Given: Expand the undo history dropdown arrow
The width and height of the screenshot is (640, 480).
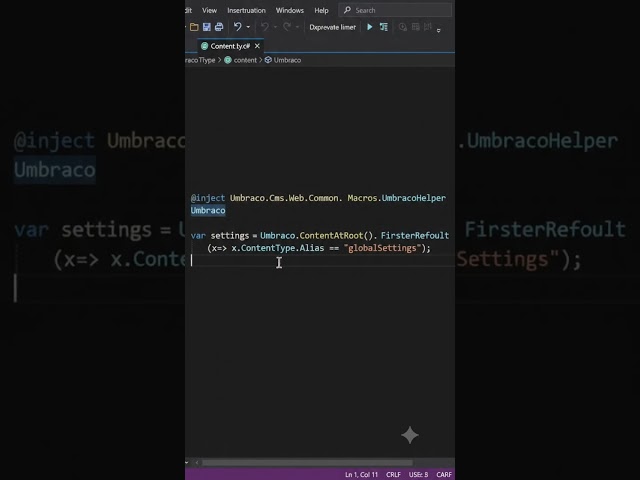Looking at the screenshot, I should click(x=248, y=27).
